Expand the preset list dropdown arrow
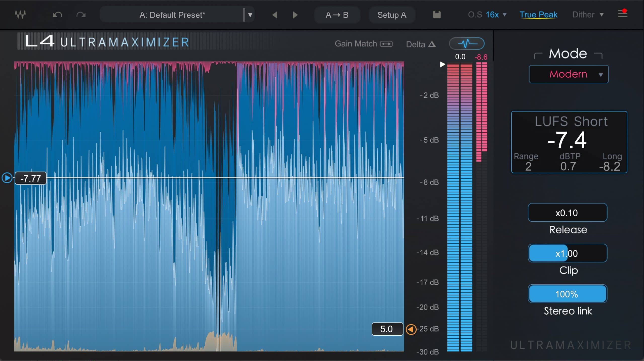 tap(250, 15)
